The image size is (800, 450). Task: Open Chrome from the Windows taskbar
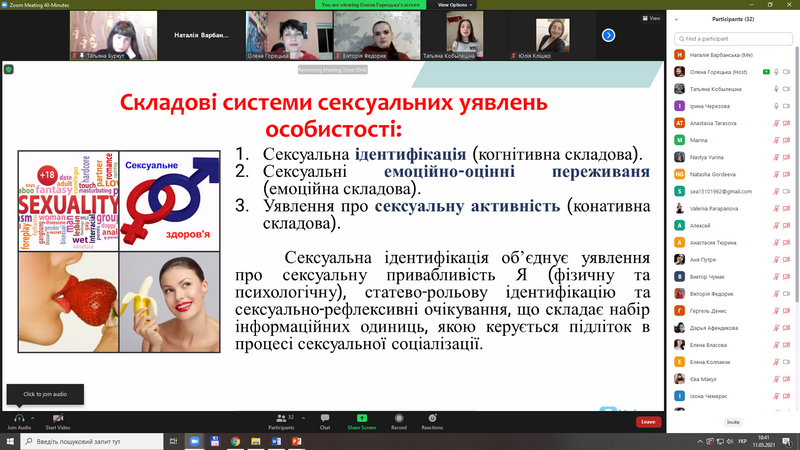(235, 441)
